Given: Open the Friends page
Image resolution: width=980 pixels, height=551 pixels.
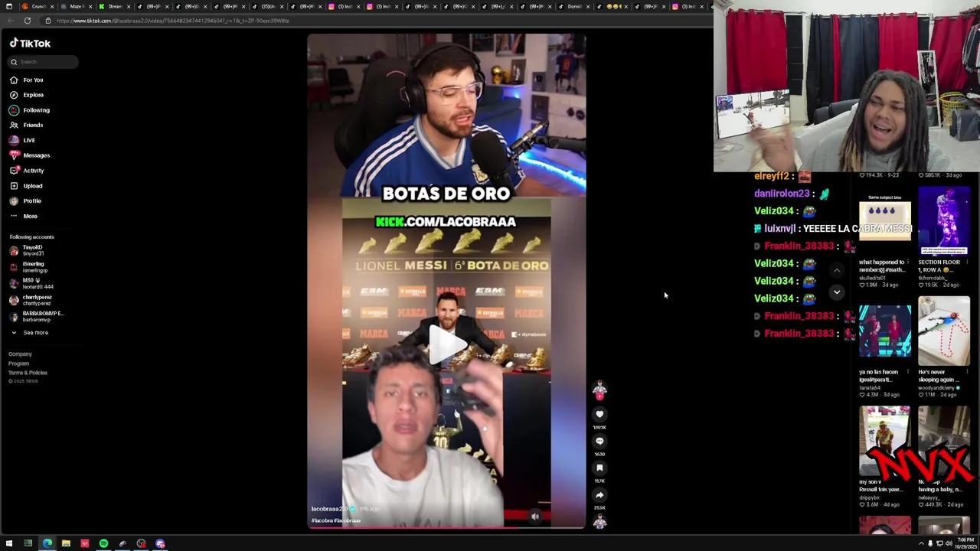Looking at the screenshot, I should (27, 125).
